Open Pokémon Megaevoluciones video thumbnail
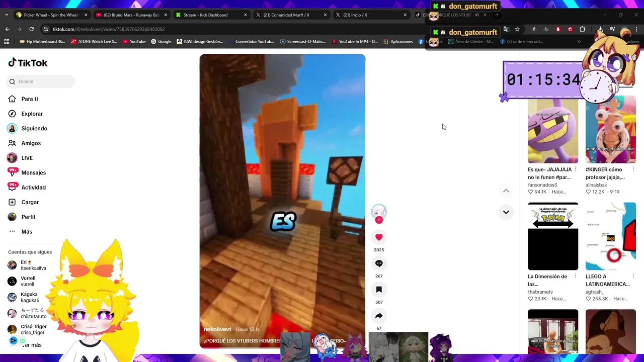The width and height of the screenshot is (644, 362). (x=553, y=236)
